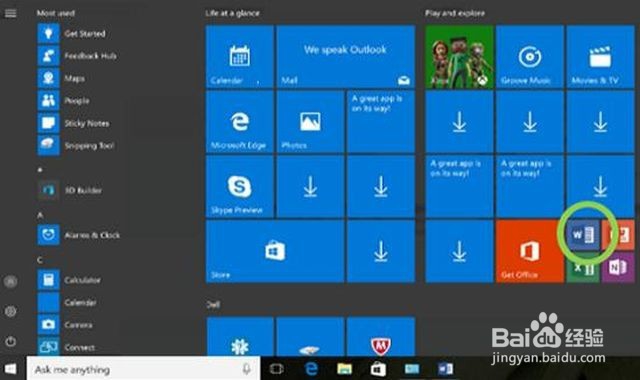Screen dimensions: 640x380
Task: Open Skype Preview tile
Action: pyautogui.click(x=240, y=187)
